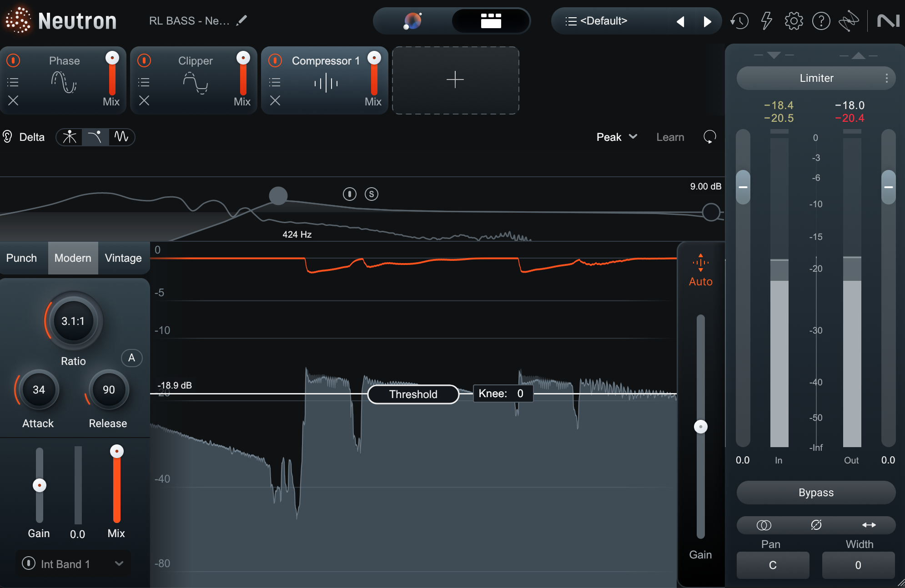This screenshot has height=588, width=905.
Task: Select the envelope detection filter icon
Action: pos(95,137)
